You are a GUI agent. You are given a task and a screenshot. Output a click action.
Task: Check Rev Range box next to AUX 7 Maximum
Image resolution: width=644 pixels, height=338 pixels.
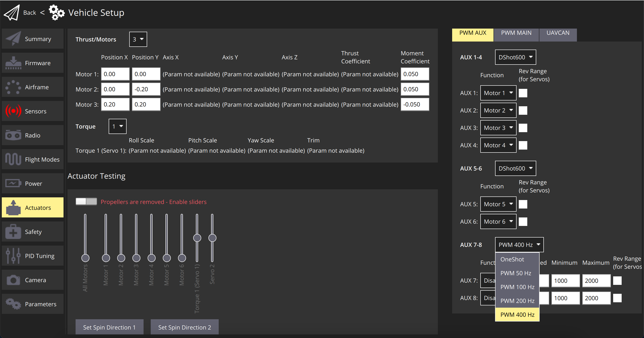pyautogui.click(x=617, y=281)
